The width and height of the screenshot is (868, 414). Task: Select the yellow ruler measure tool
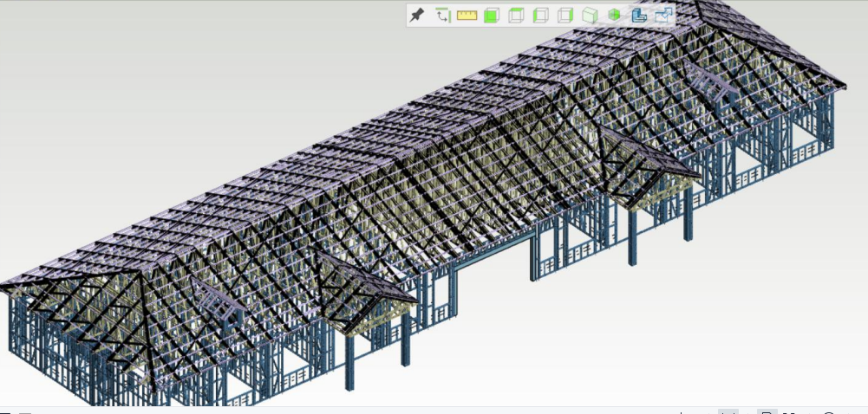(467, 16)
